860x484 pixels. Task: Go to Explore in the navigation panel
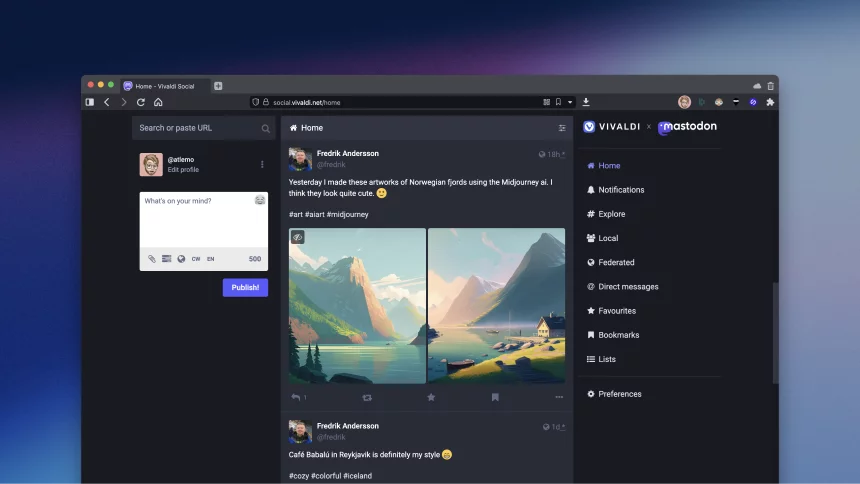(611, 214)
